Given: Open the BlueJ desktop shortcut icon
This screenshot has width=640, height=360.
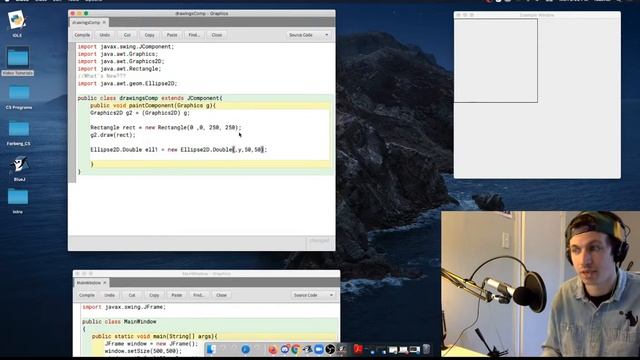Looking at the screenshot, I should pyautogui.click(x=19, y=164).
